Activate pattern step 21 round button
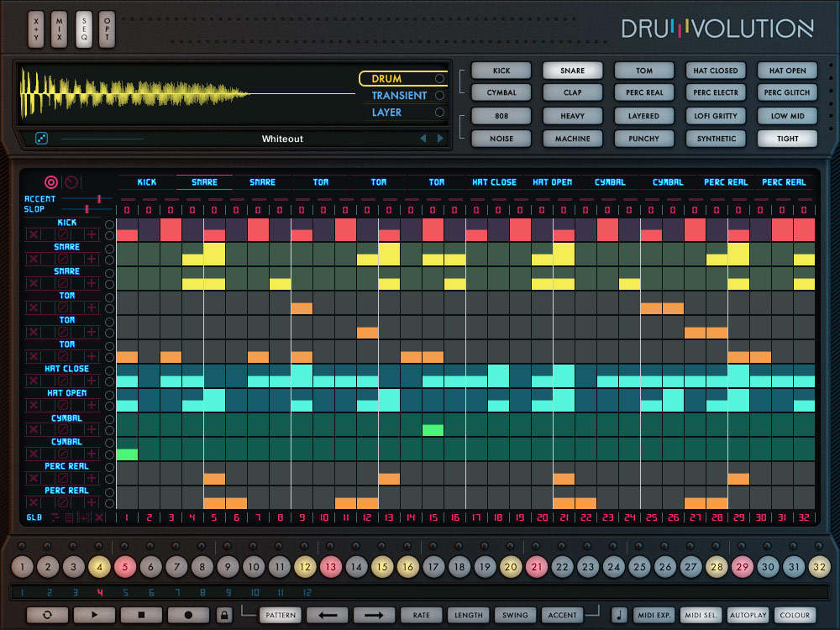Image resolution: width=840 pixels, height=630 pixels. point(537,567)
